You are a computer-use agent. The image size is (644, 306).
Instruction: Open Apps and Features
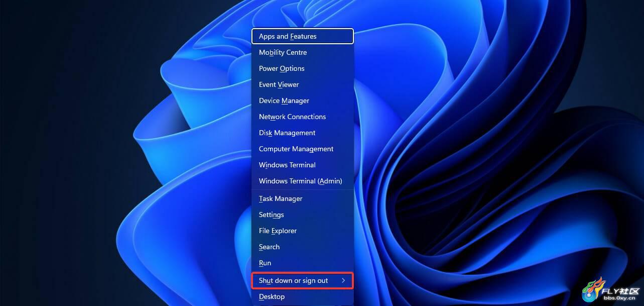(303, 36)
